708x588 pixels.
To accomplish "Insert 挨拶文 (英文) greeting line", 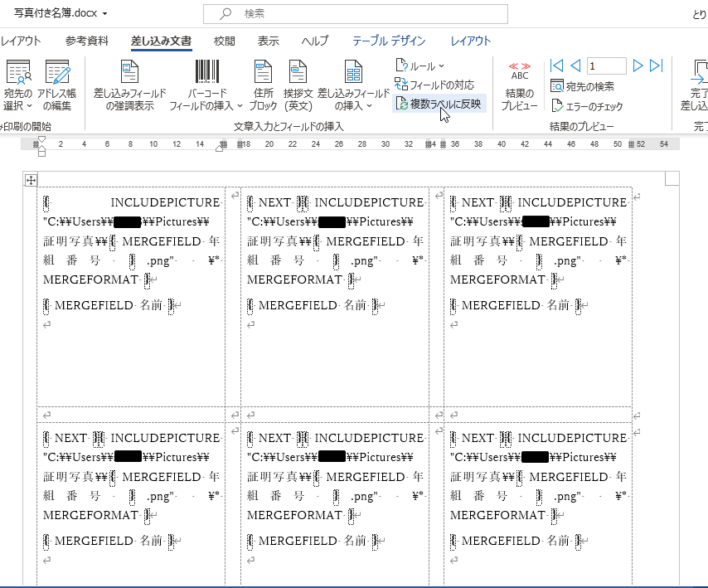I will [298, 85].
